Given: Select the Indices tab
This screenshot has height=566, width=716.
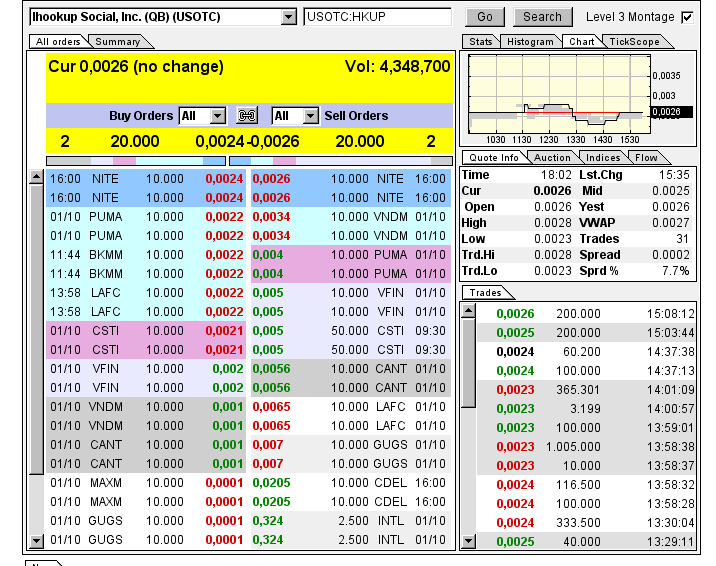Looking at the screenshot, I should pos(603,158).
